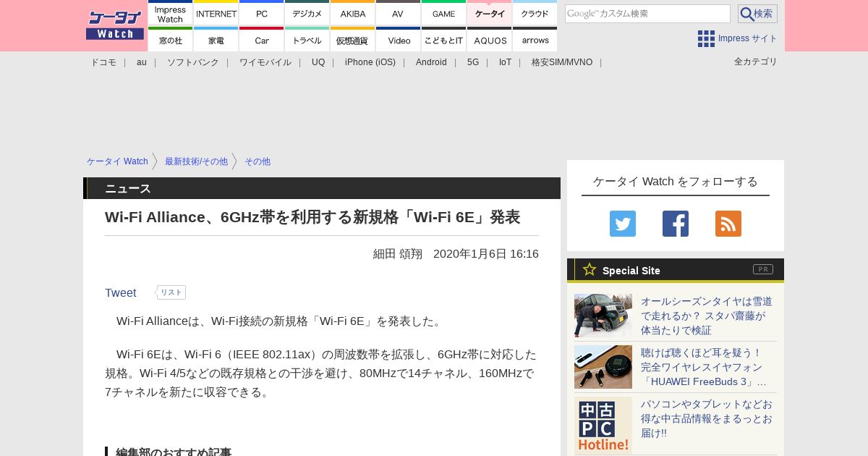This screenshot has height=456, width=868.
Task: Open the Video tab
Action: 399,40
